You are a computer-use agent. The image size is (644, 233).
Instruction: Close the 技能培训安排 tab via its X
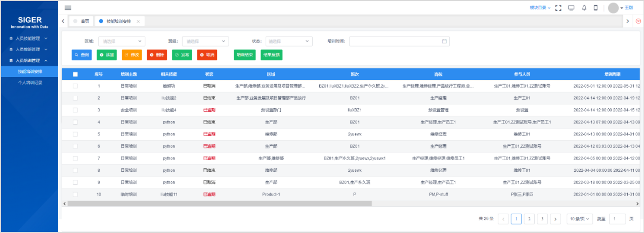(138, 21)
